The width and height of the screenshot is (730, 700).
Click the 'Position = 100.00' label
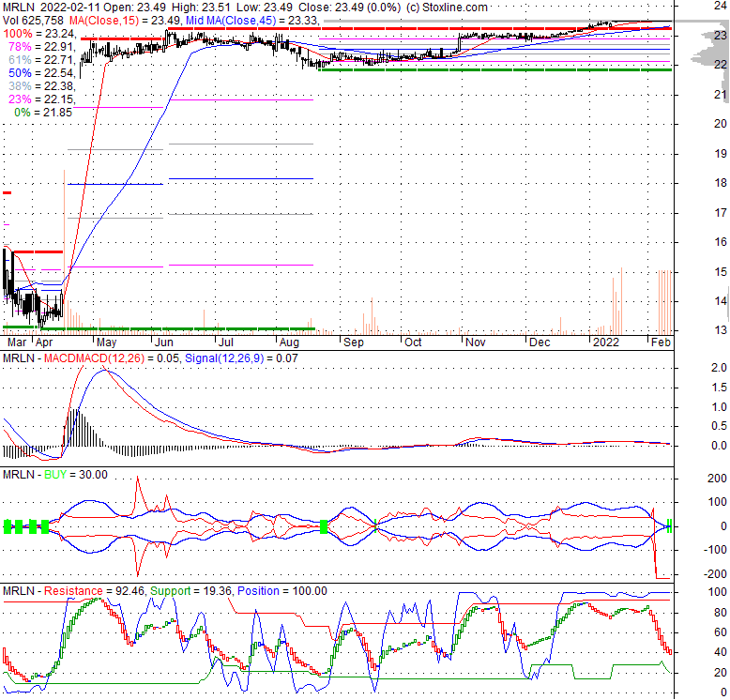click(x=282, y=590)
